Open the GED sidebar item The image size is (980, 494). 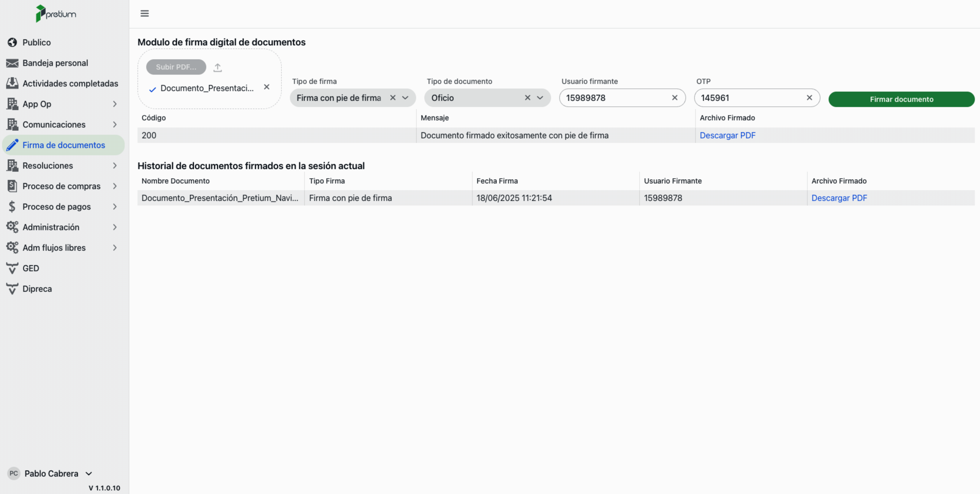[31, 268]
